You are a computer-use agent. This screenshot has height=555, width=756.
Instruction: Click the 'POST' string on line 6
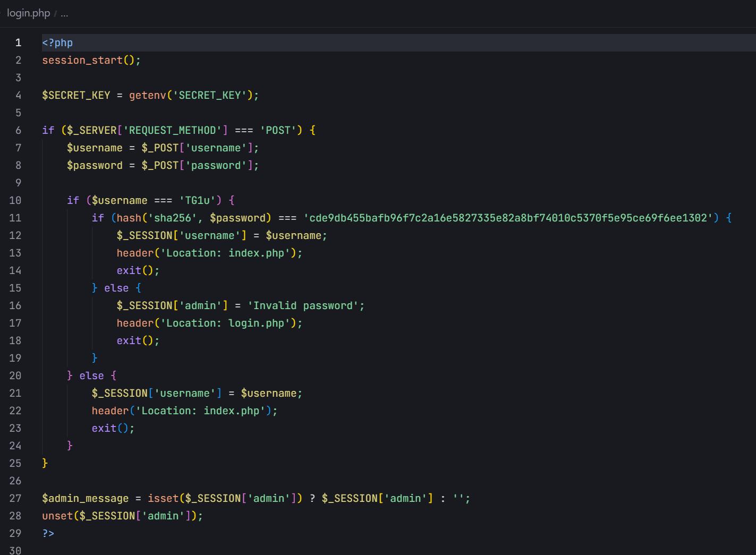coord(278,130)
